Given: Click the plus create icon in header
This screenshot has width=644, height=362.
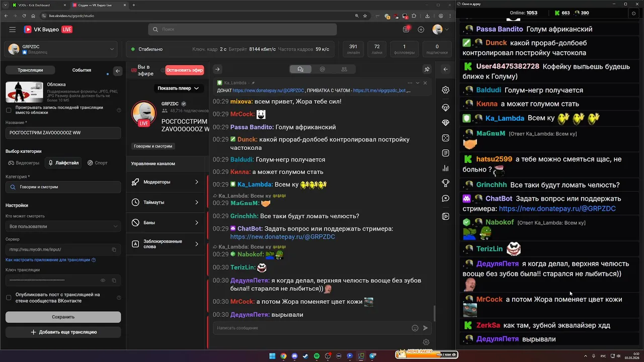Looking at the screenshot, I should pos(421,30).
